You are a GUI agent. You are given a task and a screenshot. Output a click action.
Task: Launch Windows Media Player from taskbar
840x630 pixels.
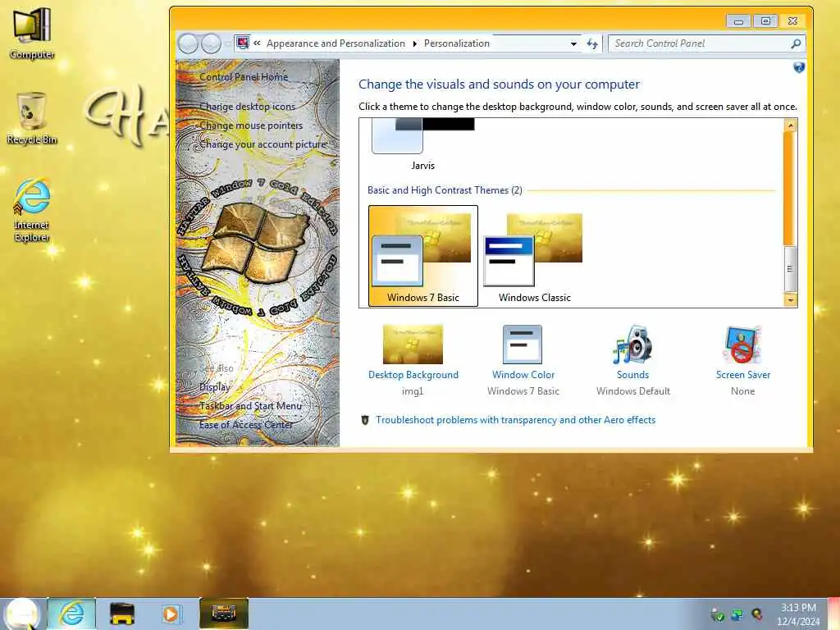click(x=171, y=614)
